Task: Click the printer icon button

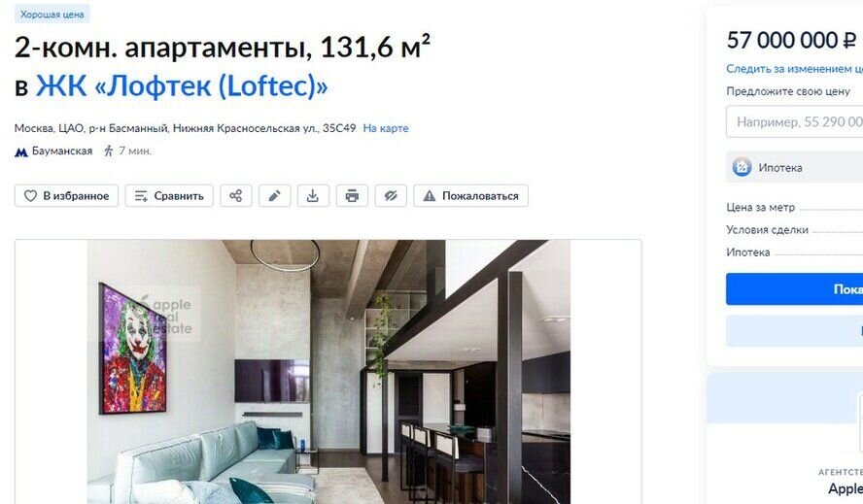Action: click(x=352, y=196)
